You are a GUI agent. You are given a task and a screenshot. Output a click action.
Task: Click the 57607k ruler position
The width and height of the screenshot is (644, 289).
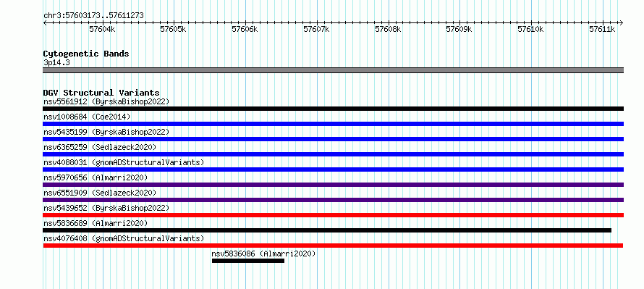(317, 29)
